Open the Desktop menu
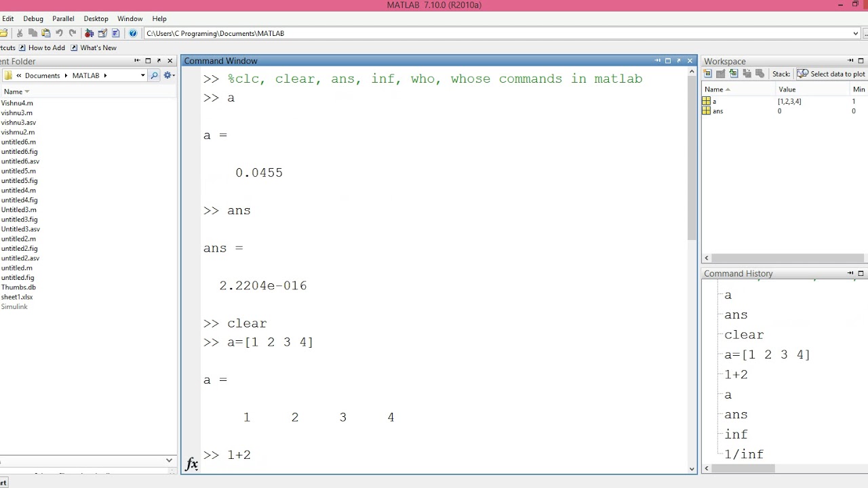 pos(96,19)
